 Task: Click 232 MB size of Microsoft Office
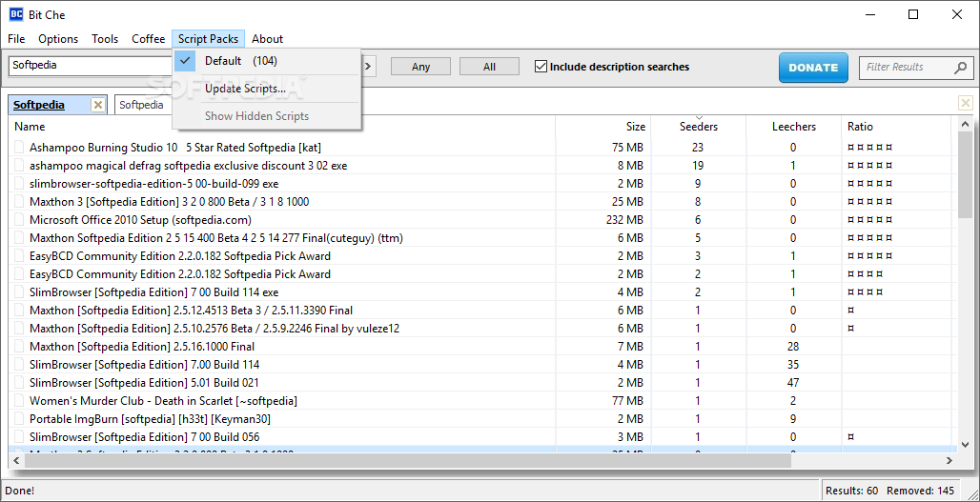[625, 220]
